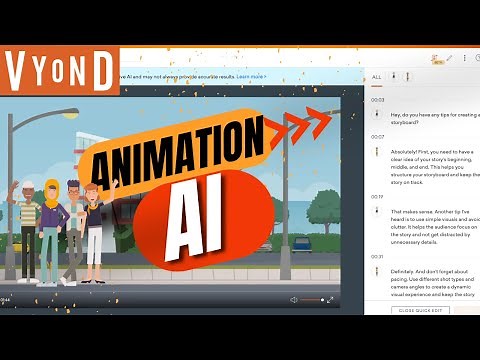Filter by first character avatar tab
Viewport: 480px width, 360px height.
pos(394,77)
